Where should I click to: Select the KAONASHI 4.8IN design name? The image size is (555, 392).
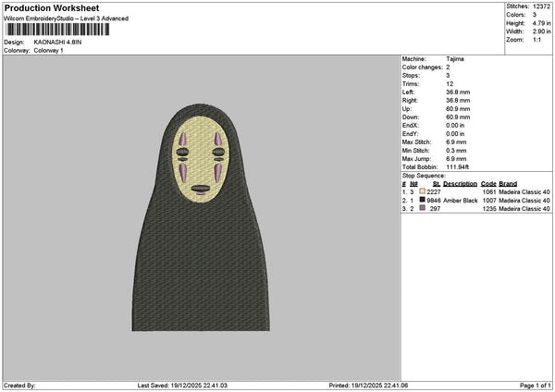(58, 43)
